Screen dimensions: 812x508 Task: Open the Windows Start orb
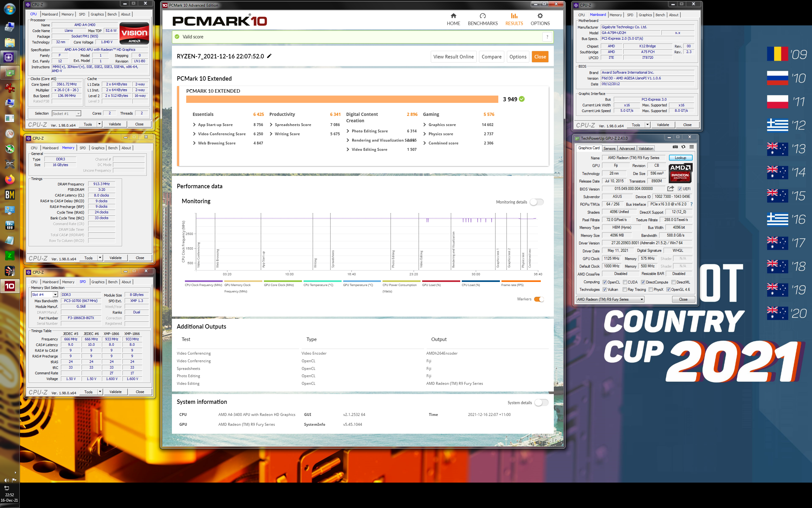pos(10,9)
